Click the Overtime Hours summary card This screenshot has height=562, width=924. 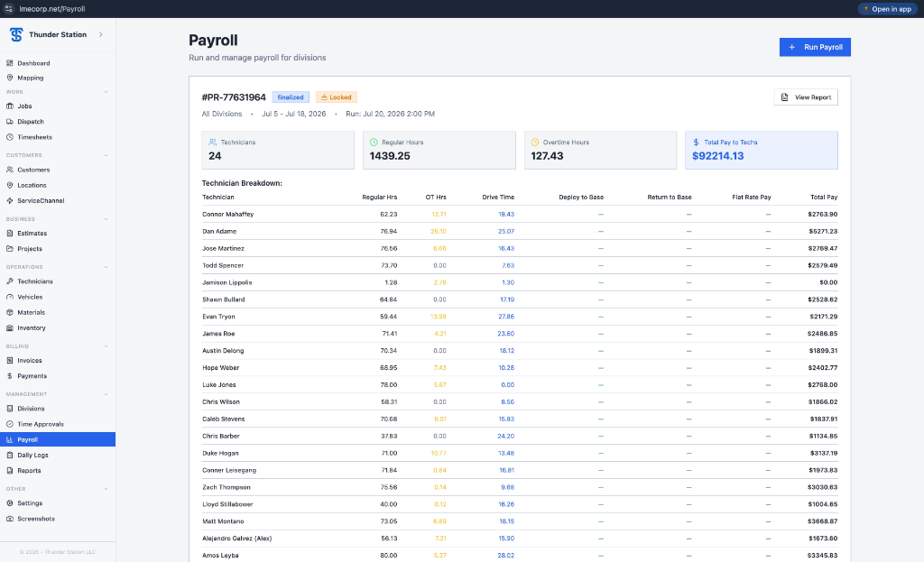[600, 151]
